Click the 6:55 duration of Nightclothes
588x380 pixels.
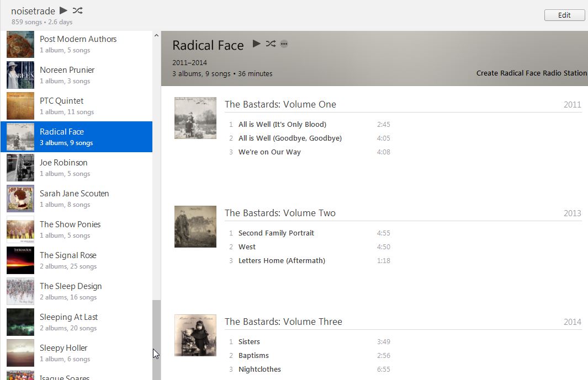click(x=384, y=370)
